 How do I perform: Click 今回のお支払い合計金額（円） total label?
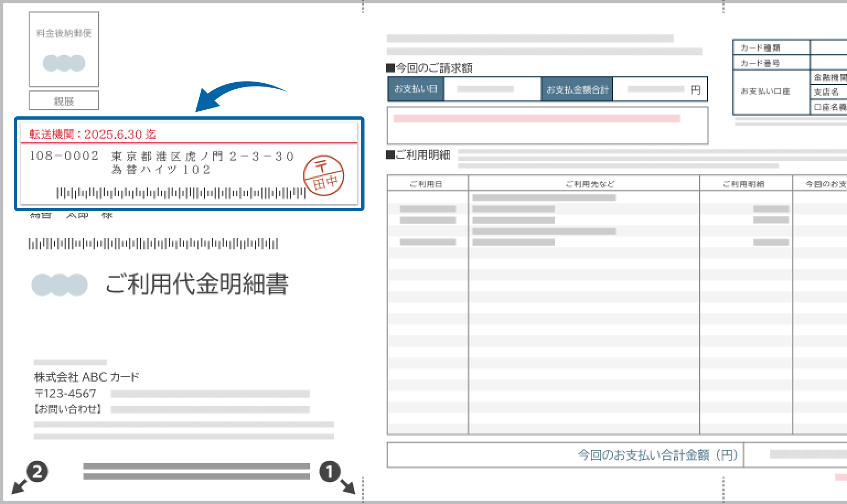click(657, 455)
